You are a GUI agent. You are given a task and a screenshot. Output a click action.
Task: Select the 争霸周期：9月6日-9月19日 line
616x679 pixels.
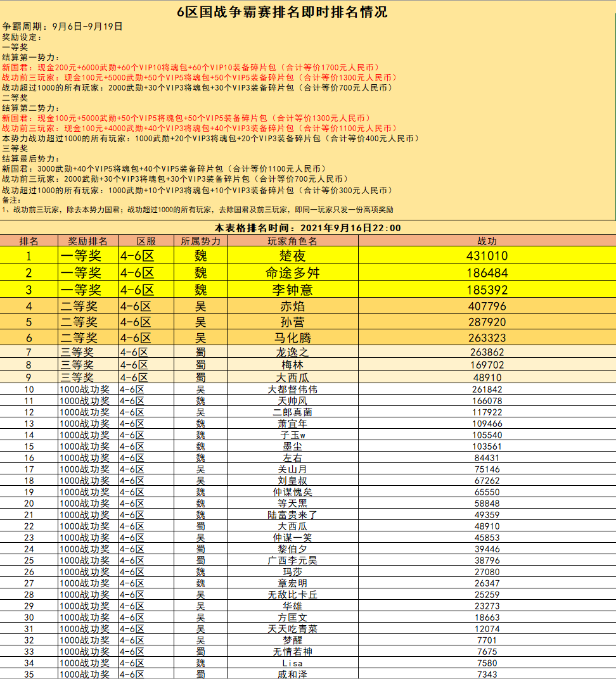pyautogui.click(x=62, y=27)
